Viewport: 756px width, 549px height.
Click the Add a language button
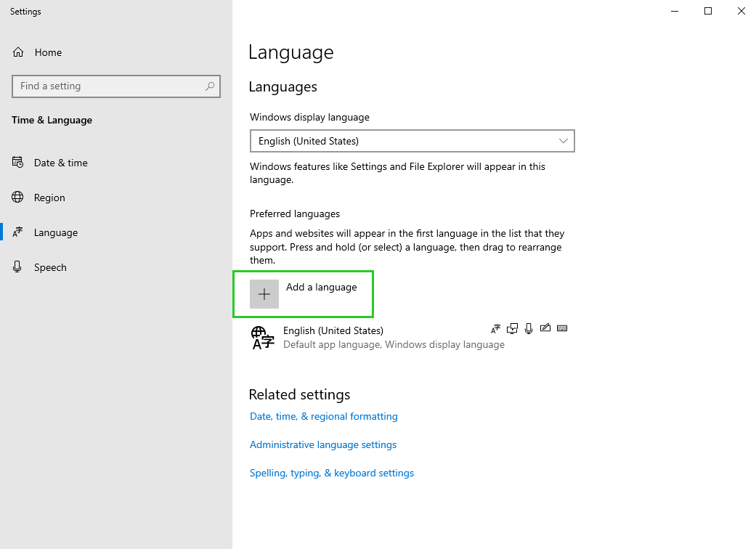(x=303, y=293)
